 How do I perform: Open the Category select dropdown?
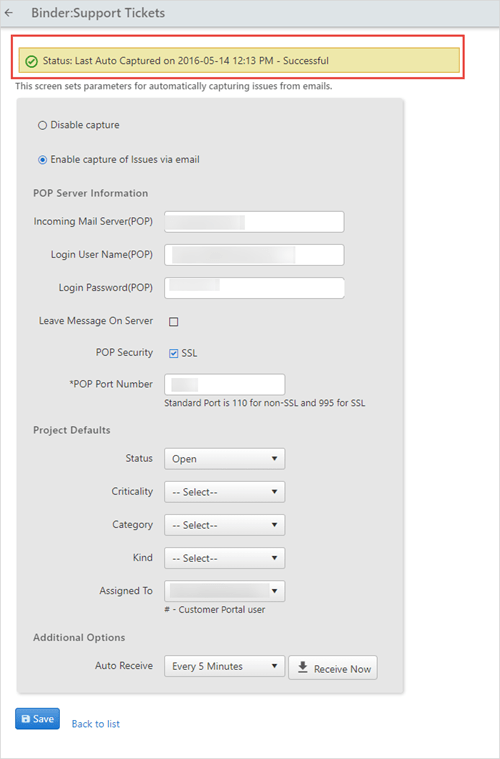pyautogui.click(x=225, y=525)
